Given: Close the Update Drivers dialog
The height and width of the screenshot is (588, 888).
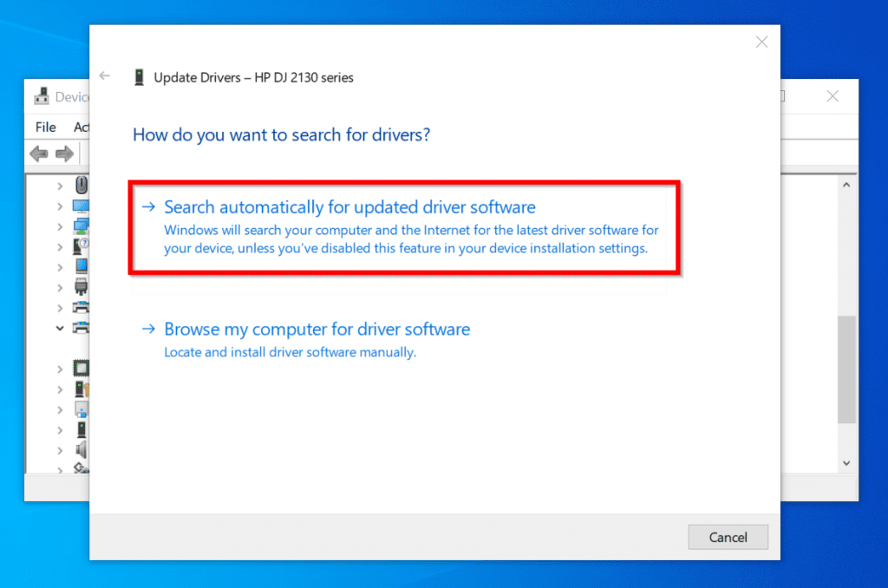Looking at the screenshot, I should [761, 42].
